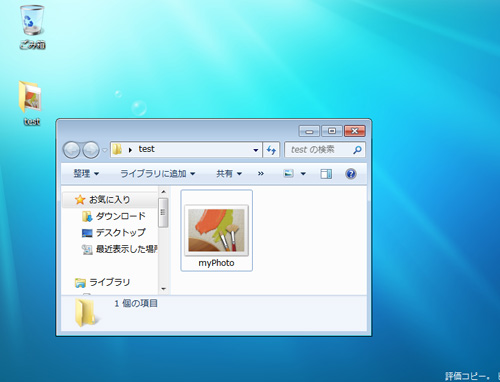Select ライブラリ in navigation pane
500x382 pixels.
click(x=103, y=282)
